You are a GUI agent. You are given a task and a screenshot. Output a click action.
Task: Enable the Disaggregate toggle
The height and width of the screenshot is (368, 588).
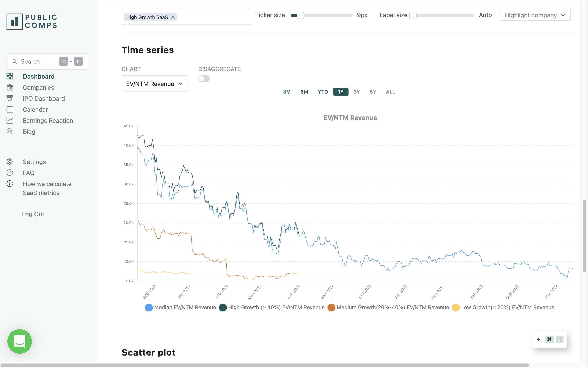click(x=204, y=79)
